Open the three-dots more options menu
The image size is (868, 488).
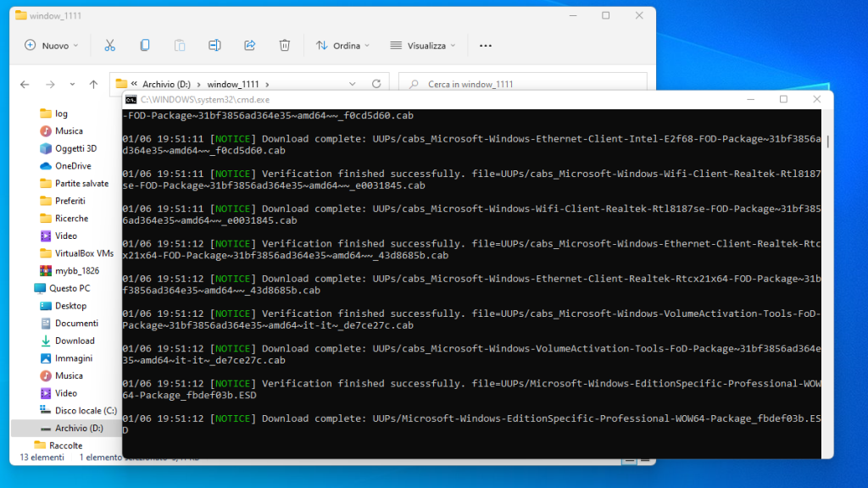coord(486,46)
